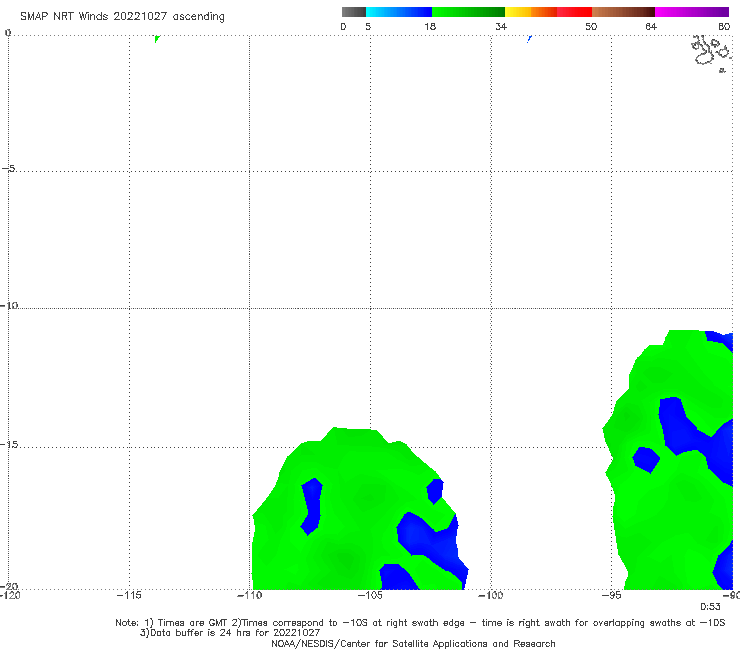Click the small blue mark near longitude -98

pyautogui.click(x=530, y=39)
